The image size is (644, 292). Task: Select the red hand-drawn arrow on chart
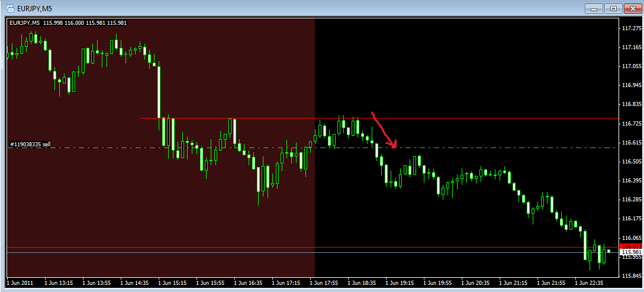click(x=382, y=130)
